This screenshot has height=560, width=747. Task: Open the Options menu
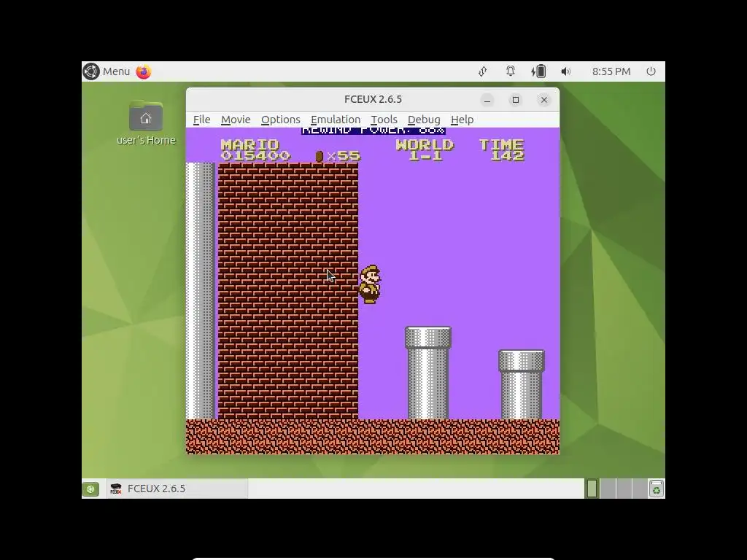point(281,120)
